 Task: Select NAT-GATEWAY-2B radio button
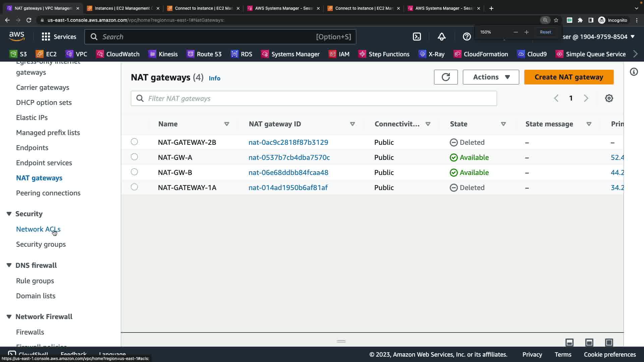(x=134, y=142)
